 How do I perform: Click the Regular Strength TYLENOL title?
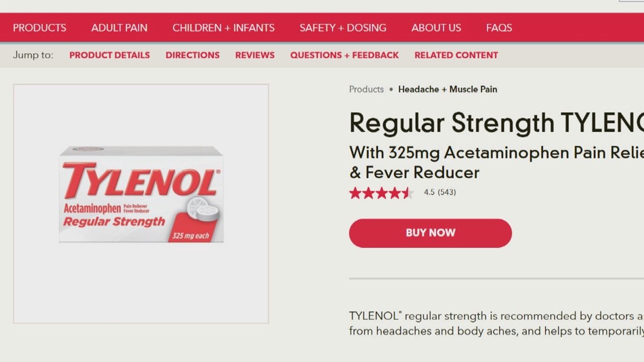(497, 123)
